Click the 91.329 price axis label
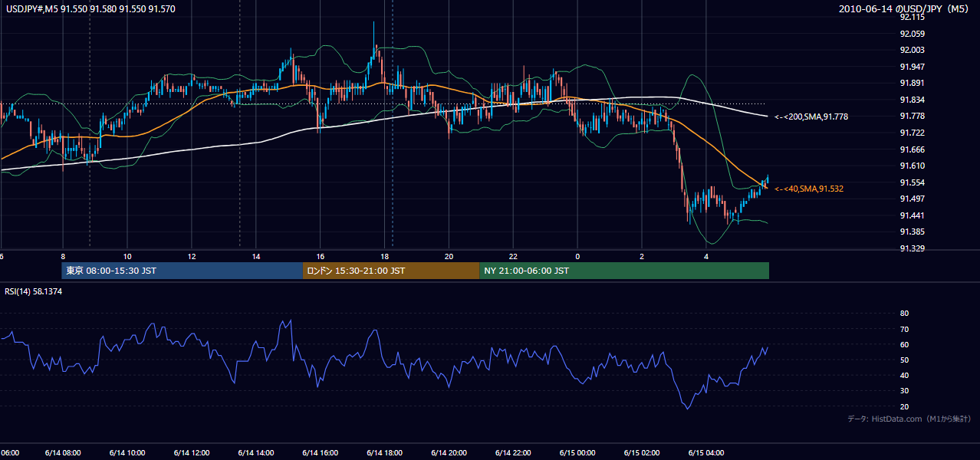 tap(913, 248)
